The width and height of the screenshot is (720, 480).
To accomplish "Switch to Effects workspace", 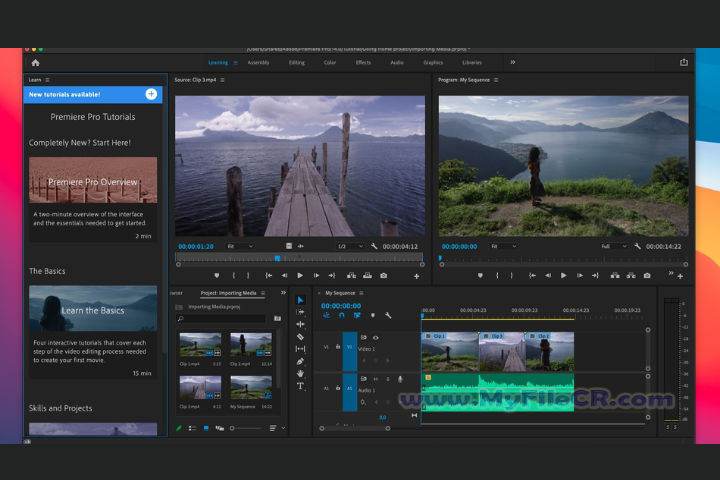I will 363,62.
